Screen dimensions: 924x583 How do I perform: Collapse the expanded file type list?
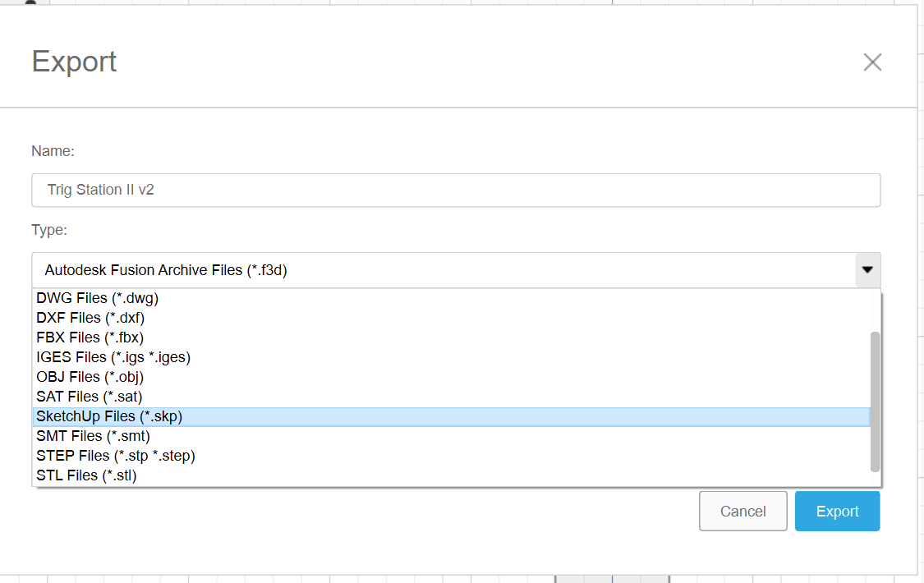(x=867, y=269)
